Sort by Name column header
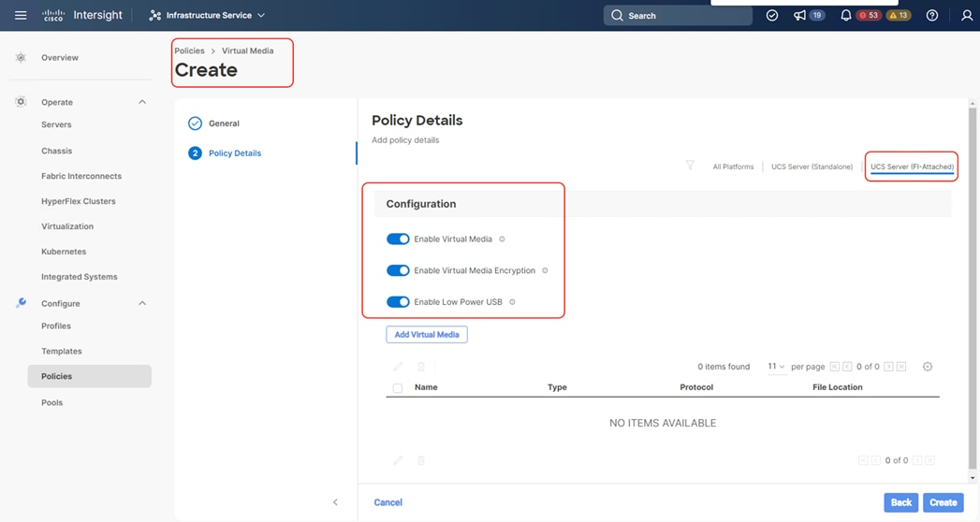Viewport: 980px width, 522px height. [426, 387]
